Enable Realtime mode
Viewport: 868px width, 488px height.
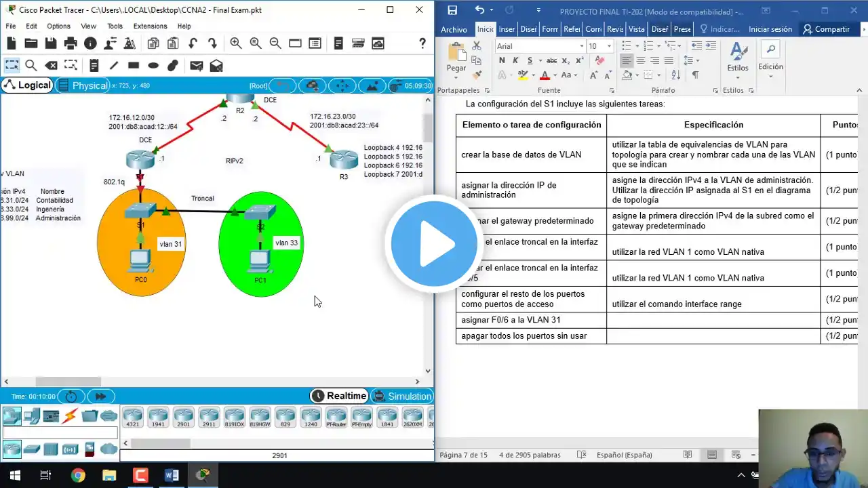coord(339,396)
